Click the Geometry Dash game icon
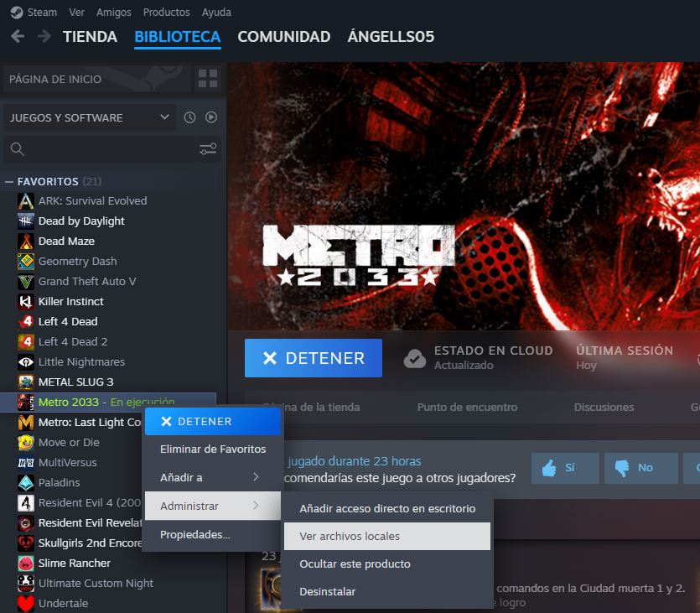Screen dimensions: 700x613 tap(26, 261)
